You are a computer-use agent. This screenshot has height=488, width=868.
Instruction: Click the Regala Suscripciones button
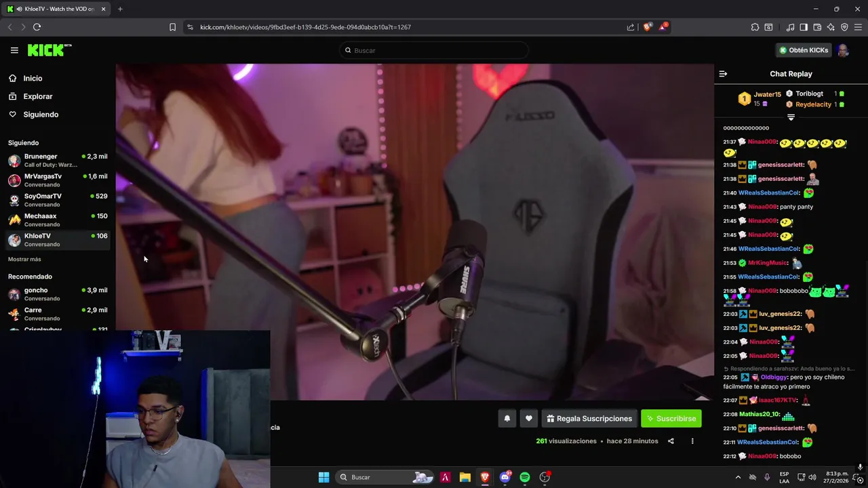pyautogui.click(x=589, y=419)
